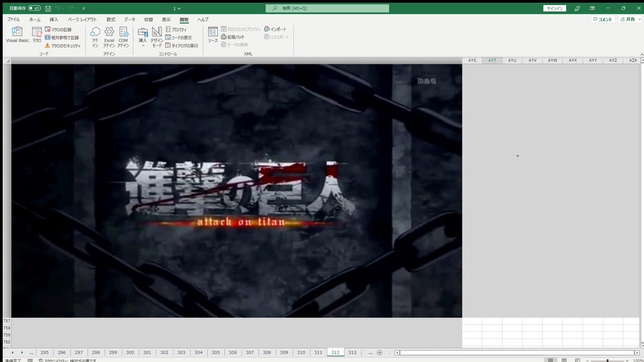This screenshot has width=644, height=362.
Task: Switch to the Insert (挿入) ribbon tab
Action: [x=54, y=19]
